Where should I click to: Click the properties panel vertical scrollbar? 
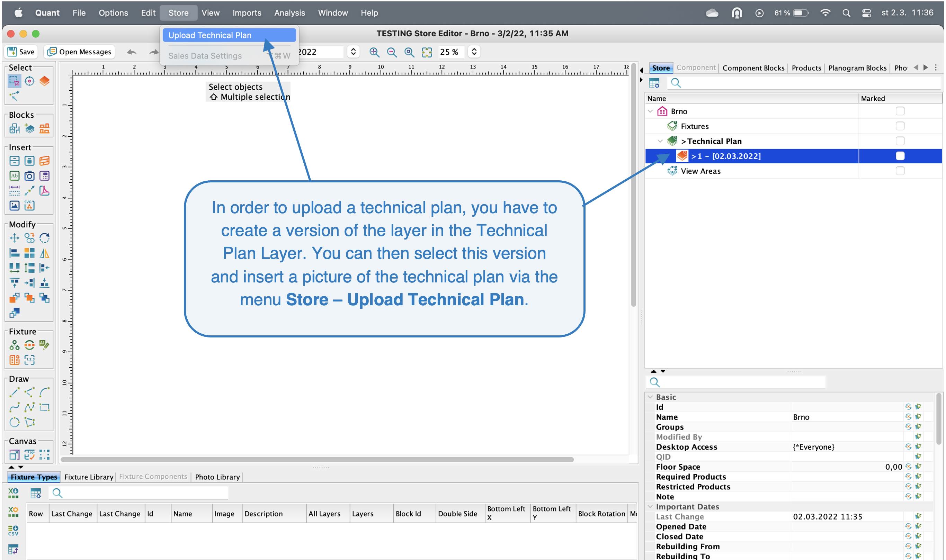point(939,419)
